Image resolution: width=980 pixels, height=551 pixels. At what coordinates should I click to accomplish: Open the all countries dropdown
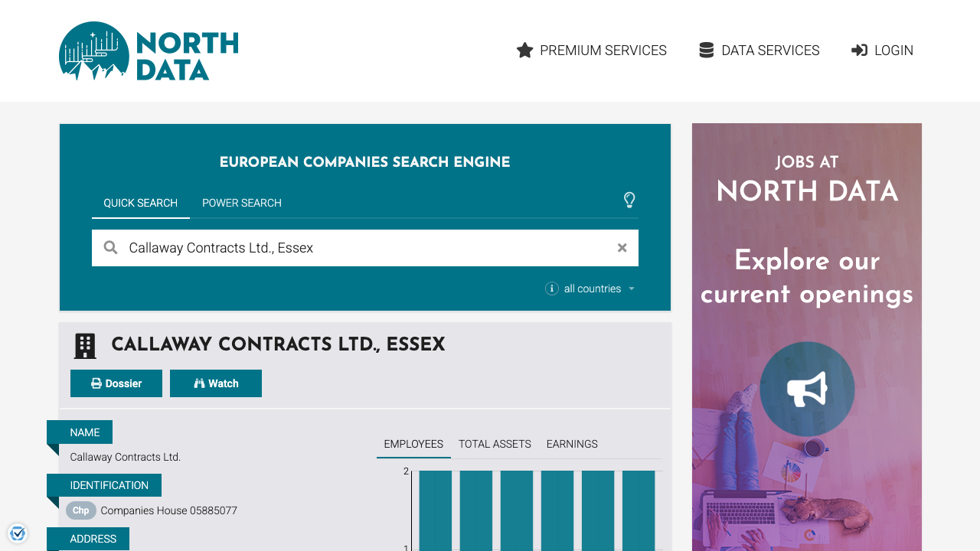coord(599,289)
